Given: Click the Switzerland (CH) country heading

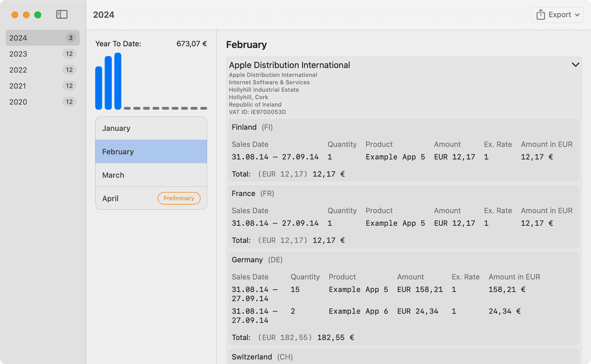Looking at the screenshot, I should click(262, 357).
